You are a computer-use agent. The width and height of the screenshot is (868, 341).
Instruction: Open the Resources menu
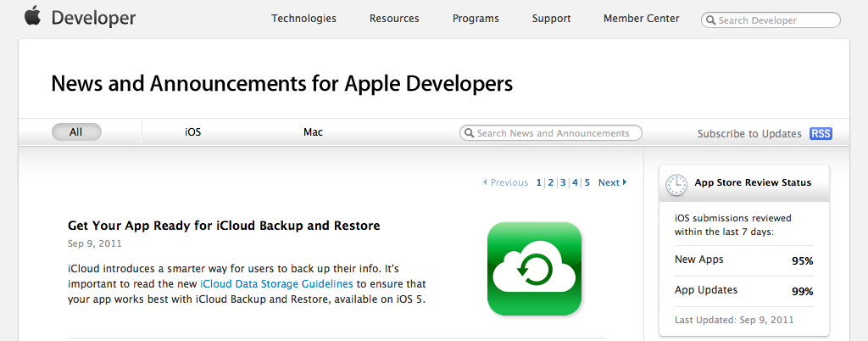[x=394, y=19]
